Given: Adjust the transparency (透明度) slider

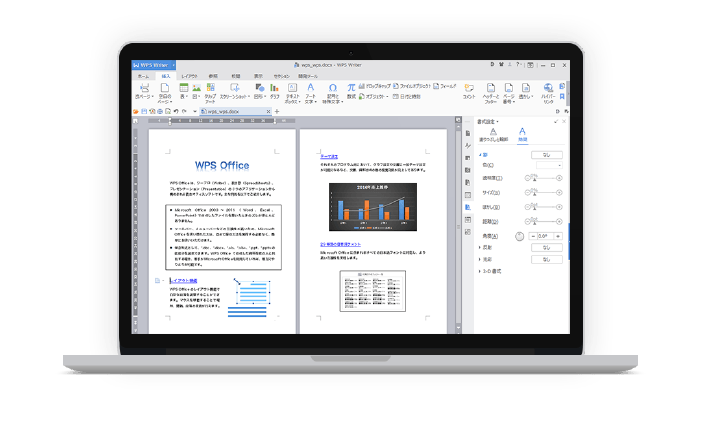Looking at the screenshot, I should (x=543, y=178).
